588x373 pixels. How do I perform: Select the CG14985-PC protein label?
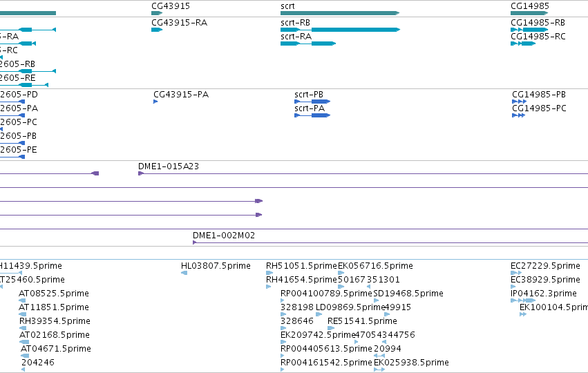[x=539, y=108]
